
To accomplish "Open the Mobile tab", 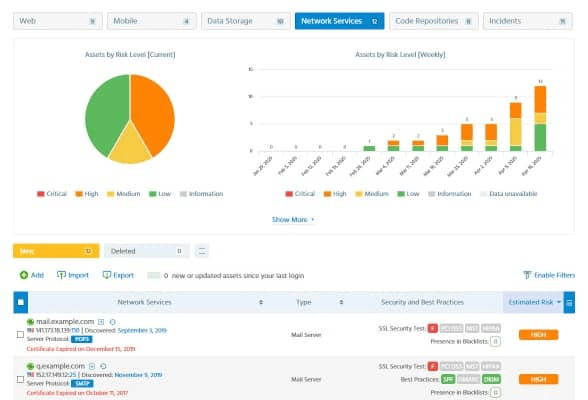I will [x=152, y=21].
